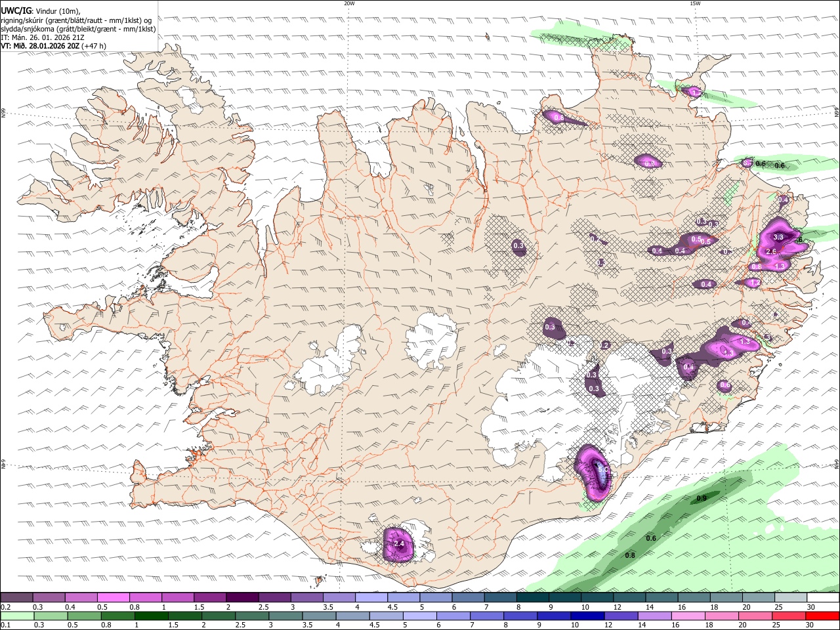Click the 'rigning/skúrir' legend description line
The width and height of the screenshot is (840, 630).
tap(75, 20)
